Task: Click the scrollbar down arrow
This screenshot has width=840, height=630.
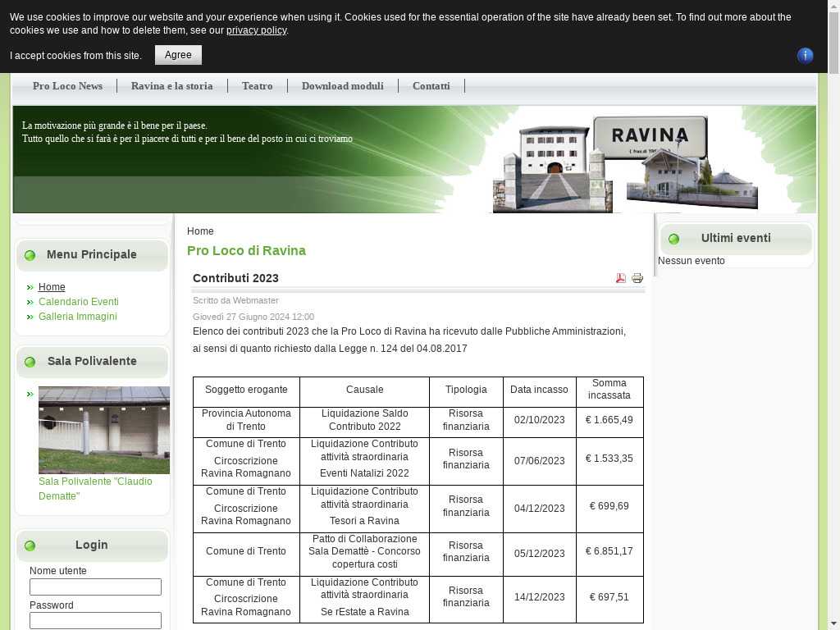Action: (x=833, y=623)
